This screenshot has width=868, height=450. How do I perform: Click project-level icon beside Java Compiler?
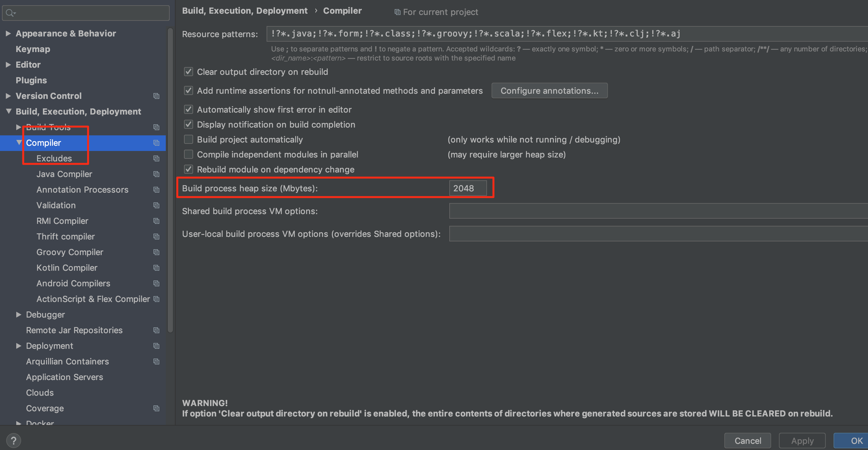tap(156, 174)
